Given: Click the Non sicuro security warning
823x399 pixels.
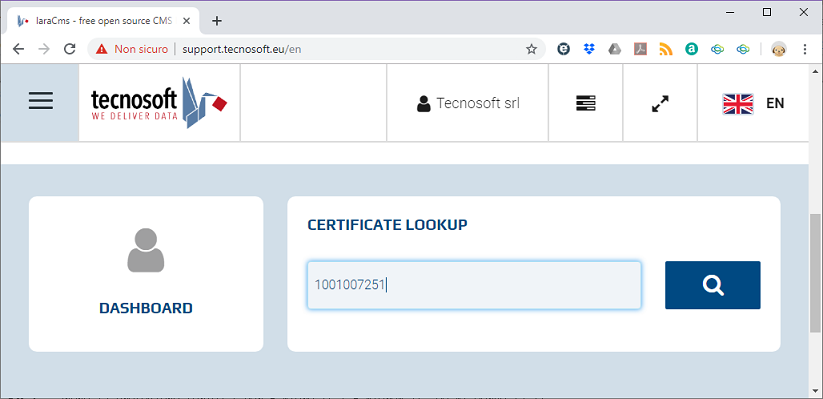Looking at the screenshot, I should pos(132,49).
